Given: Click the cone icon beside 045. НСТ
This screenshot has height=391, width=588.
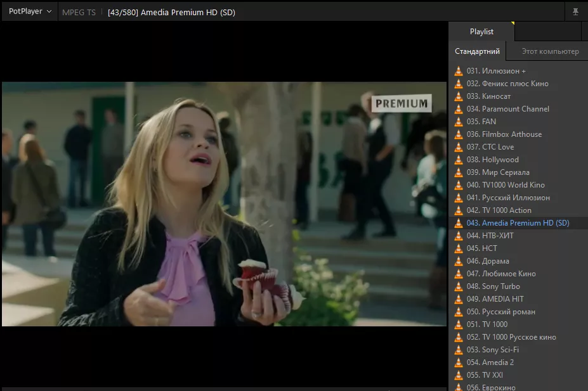Looking at the screenshot, I should click(x=458, y=248).
